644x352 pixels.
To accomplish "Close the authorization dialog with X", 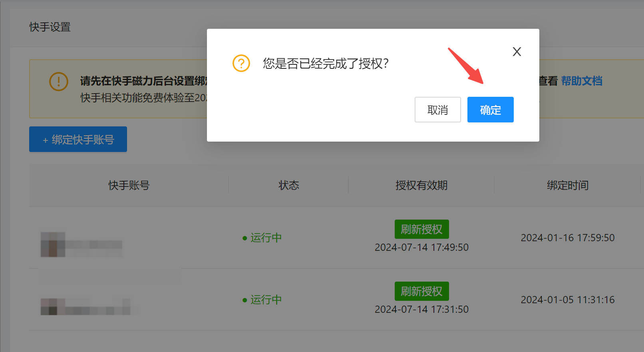I will click(x=517, y=52).
